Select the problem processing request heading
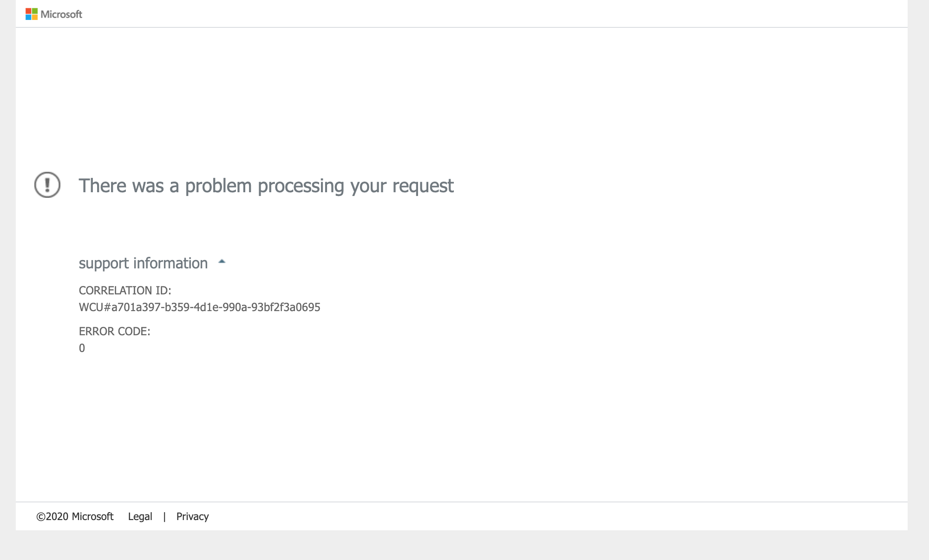929x560 pixels. click(x=266, y=186)
